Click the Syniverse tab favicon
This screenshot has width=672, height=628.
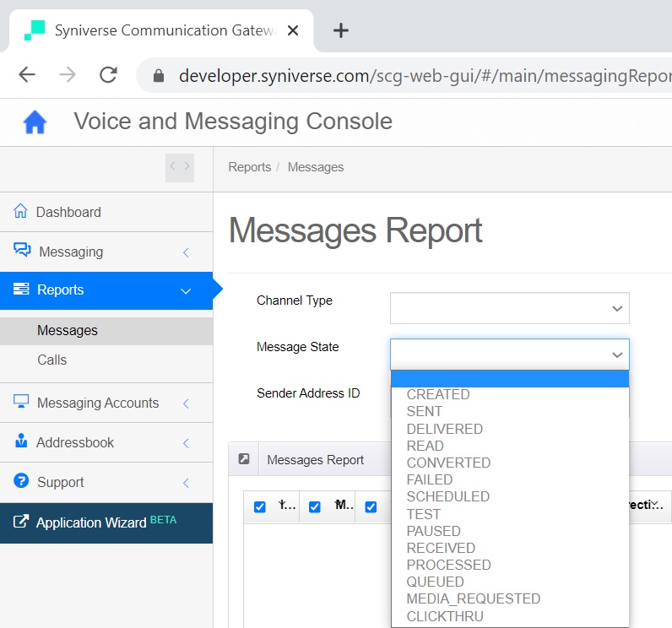pos(35,30)
